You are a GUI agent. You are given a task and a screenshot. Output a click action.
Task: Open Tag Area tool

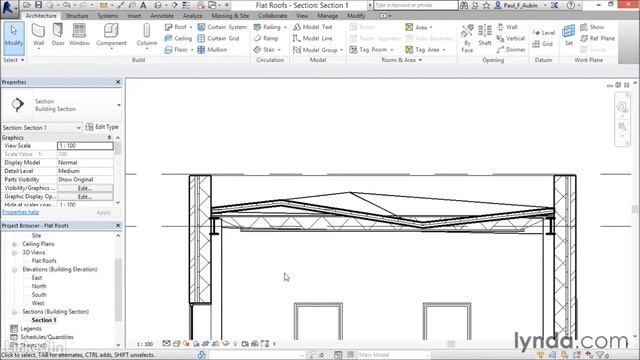tap(426, 50)
